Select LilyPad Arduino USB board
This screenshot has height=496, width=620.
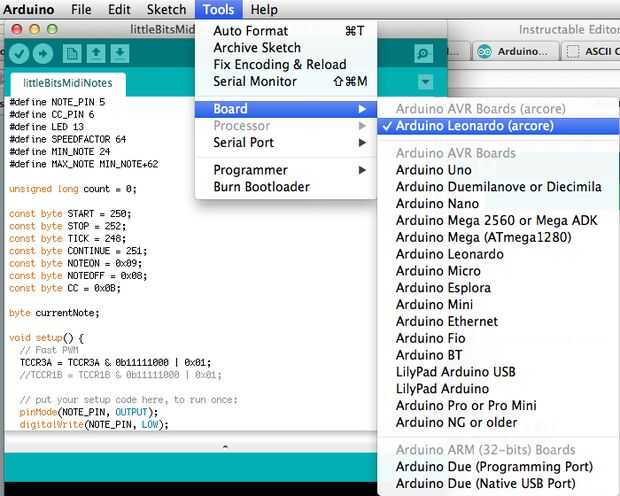click(498, 372)
